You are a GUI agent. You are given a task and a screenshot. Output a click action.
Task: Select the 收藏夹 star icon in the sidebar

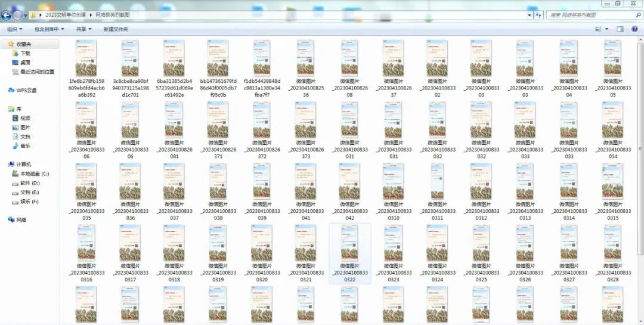tap(11, 44)
